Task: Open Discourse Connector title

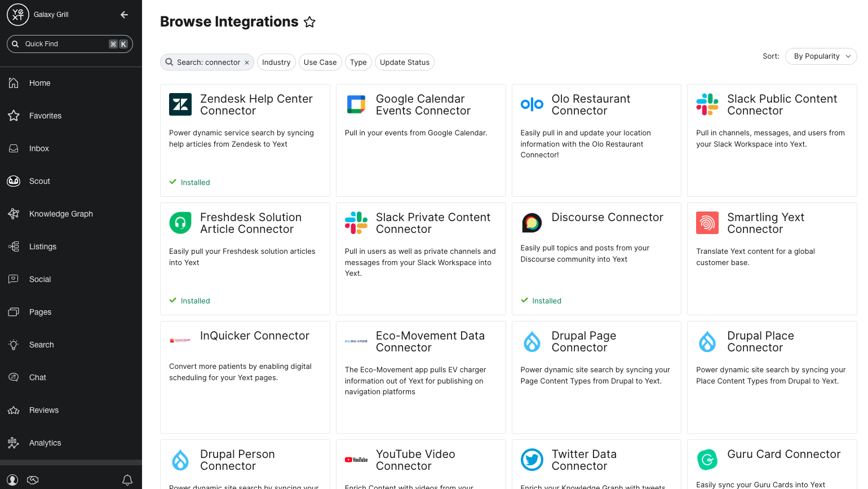Action: (x=608, y=217)
